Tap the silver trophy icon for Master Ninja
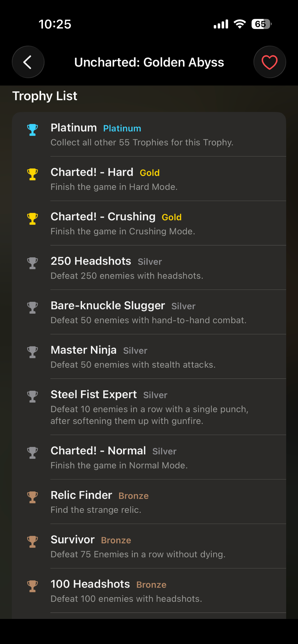298x644 pixels. pyautogui.click(x=32, y=352)
